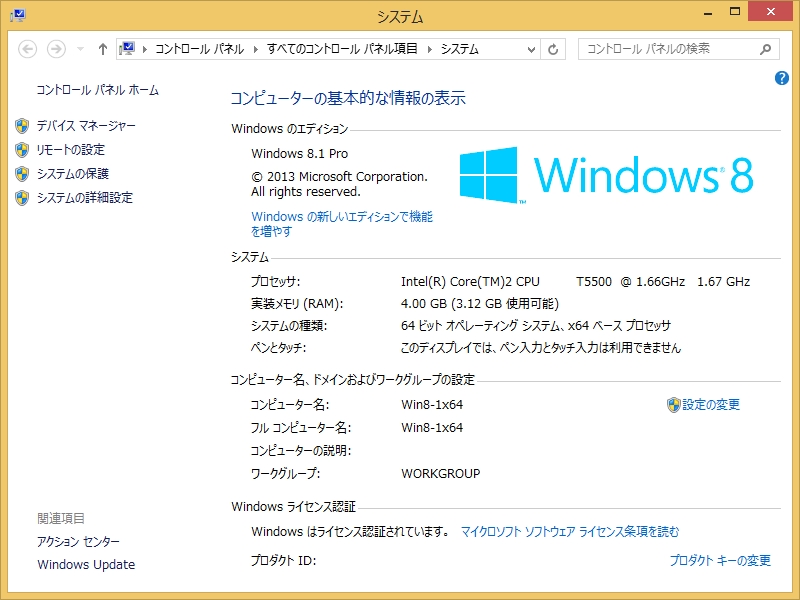Click the T5500 processor value text

coord(594,282)
